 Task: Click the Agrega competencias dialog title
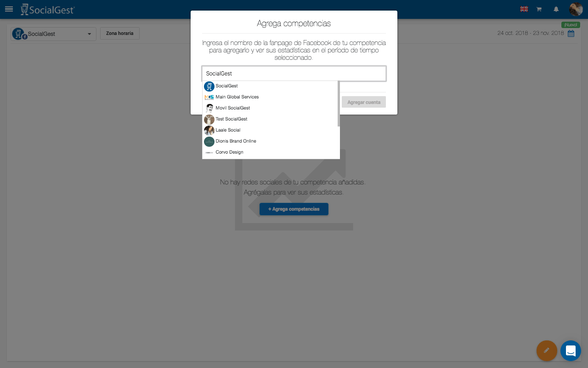[x=294, y=23]
